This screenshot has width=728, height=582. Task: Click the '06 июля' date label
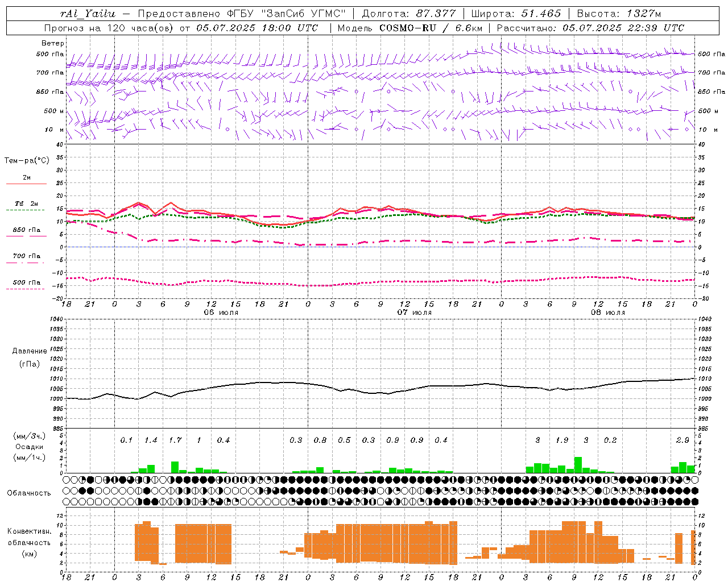[221, 313]
